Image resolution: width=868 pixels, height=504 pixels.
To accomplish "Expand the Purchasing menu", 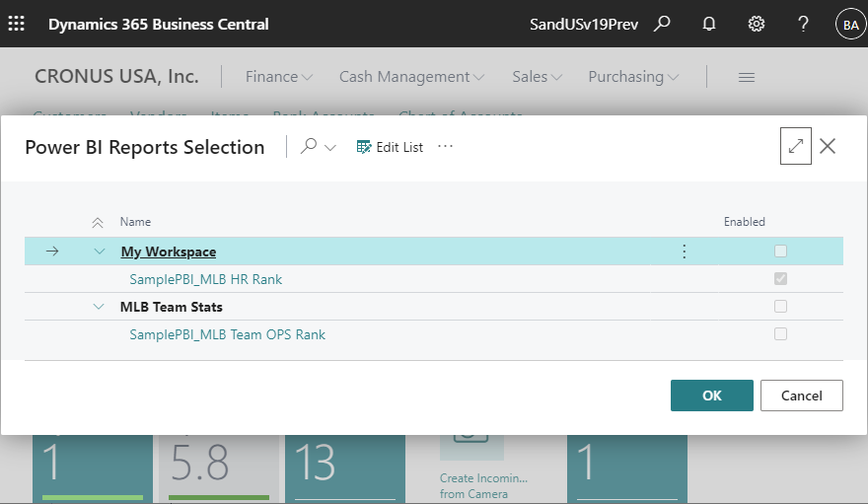I will [x=633, y=77].
